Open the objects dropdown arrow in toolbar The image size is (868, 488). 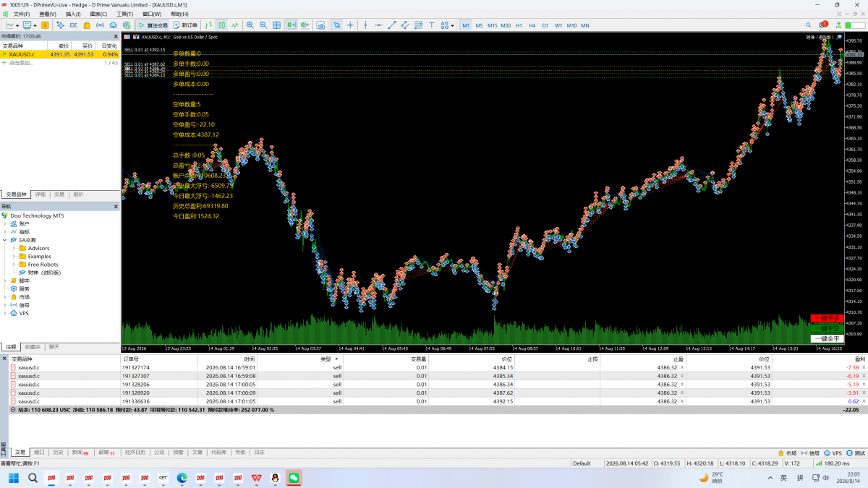tap(453, 25)
